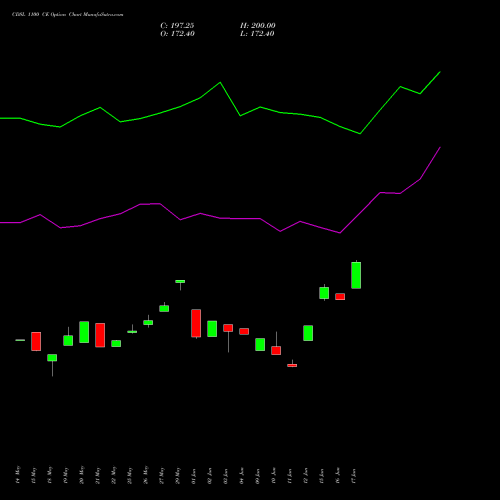Select the large red candlestick for 01 Jun

pos(196,323)
